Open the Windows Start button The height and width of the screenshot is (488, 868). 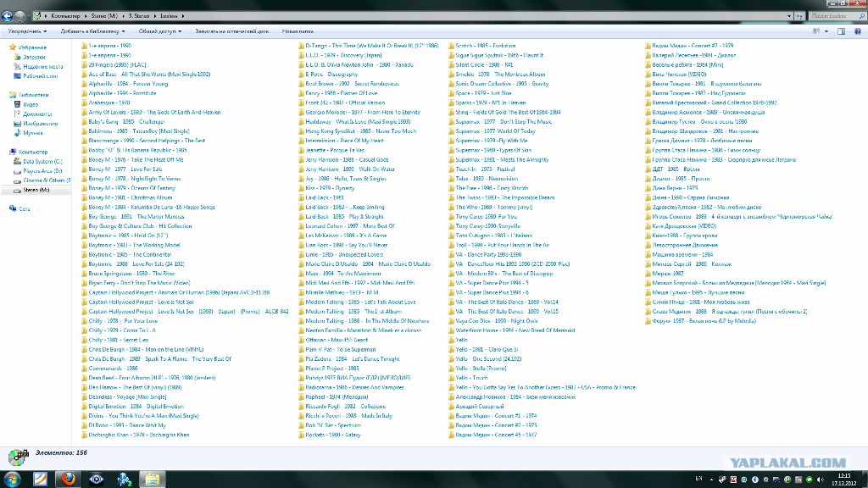coord(12,479)
